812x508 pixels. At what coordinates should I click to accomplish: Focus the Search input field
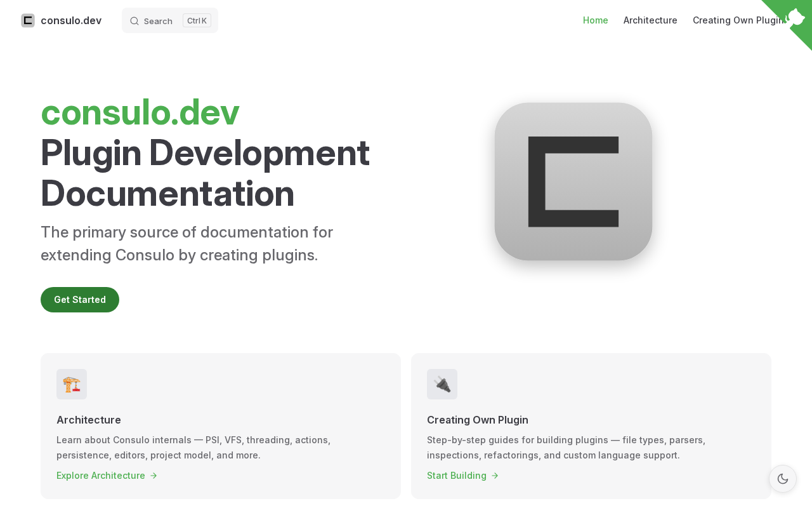pos(158,21)
